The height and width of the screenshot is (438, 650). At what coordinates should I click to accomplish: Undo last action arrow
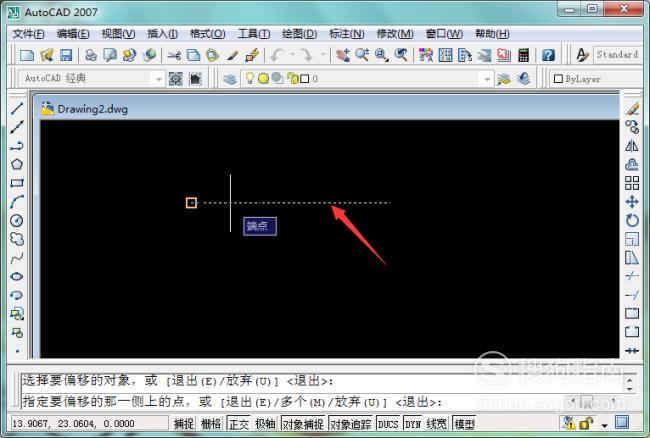pyautogui.click(x=277, y=55)
